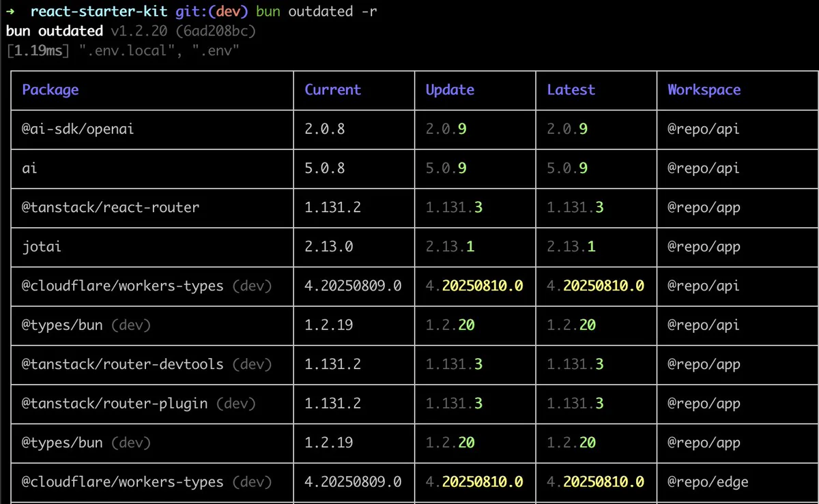This screenshot has height=504, width=819.
Task: Click the [1.19ms] timing text
Action: [x=38, y=50]
